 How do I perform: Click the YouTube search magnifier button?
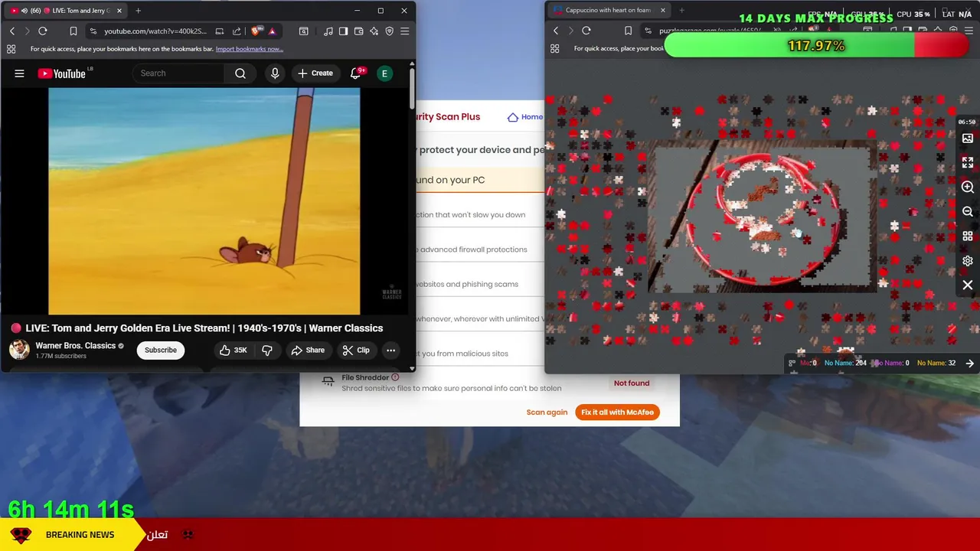click(x=240, y=73)
